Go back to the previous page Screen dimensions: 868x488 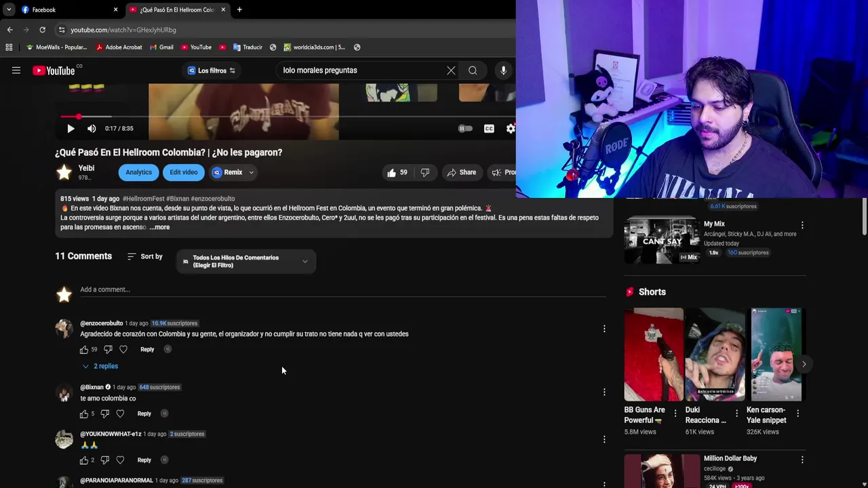tap(9, 30)
